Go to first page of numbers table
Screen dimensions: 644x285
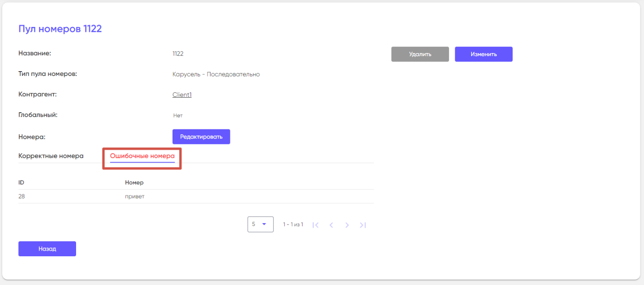315,225
